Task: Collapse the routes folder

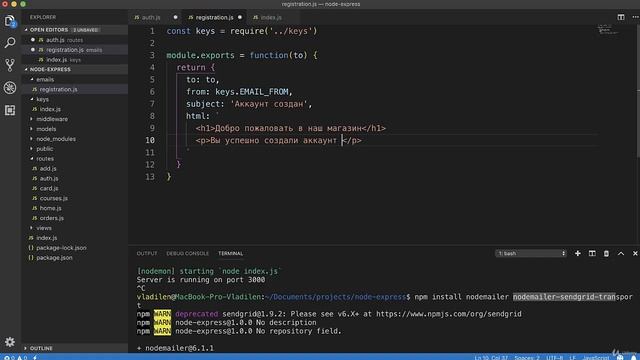Action: pos(45,159)
